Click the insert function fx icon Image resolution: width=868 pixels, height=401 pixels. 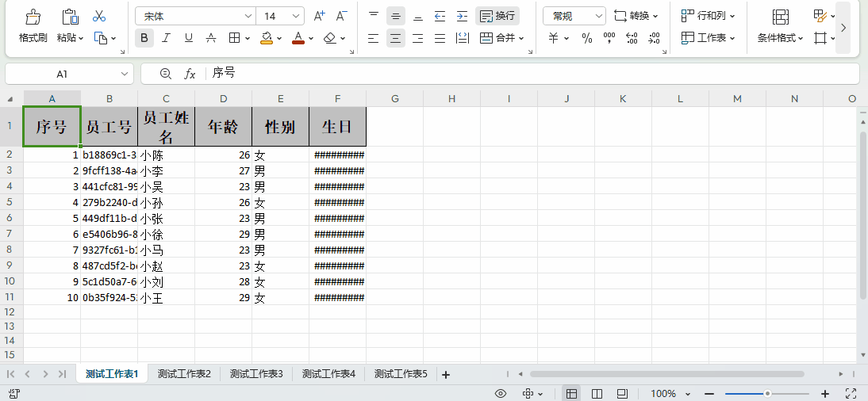pos(190,74)
